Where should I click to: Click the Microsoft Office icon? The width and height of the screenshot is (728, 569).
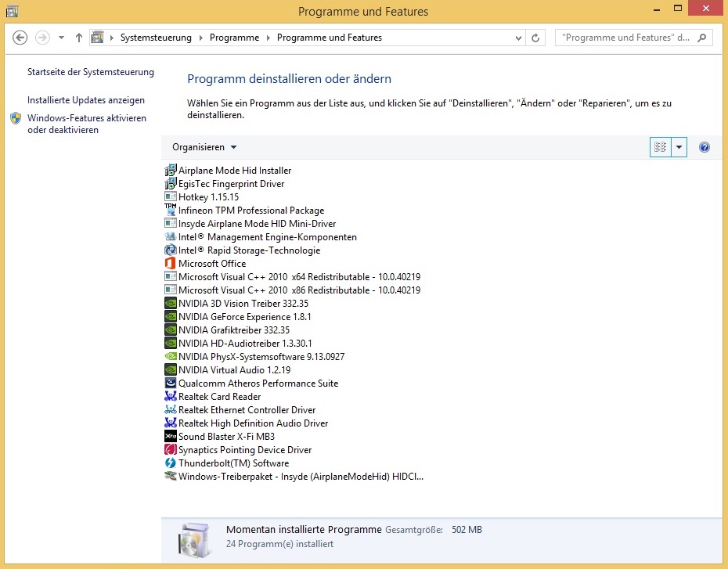pyautogui.click(x=171, y=264)
